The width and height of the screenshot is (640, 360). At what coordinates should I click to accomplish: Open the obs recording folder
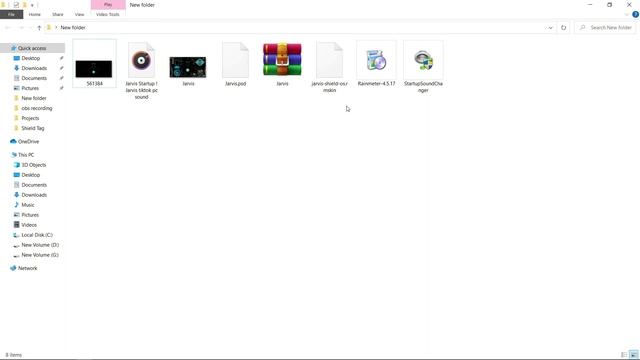(37, 108)
